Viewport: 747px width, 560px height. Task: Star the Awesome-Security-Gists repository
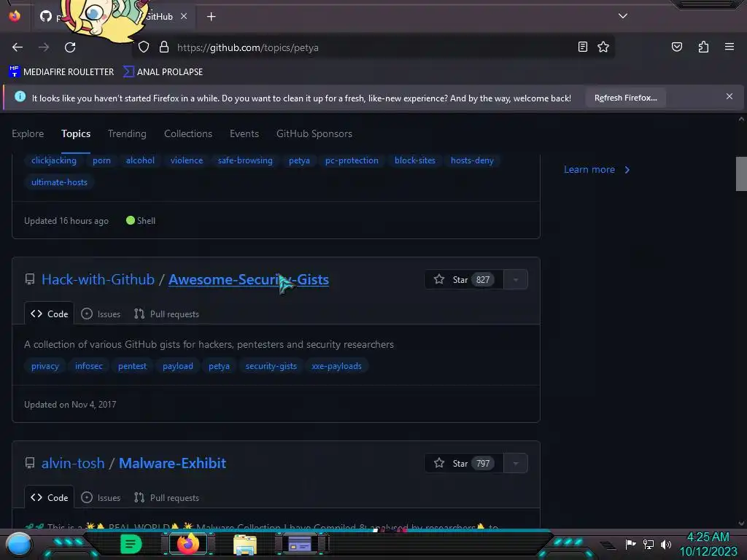[463, 279]
